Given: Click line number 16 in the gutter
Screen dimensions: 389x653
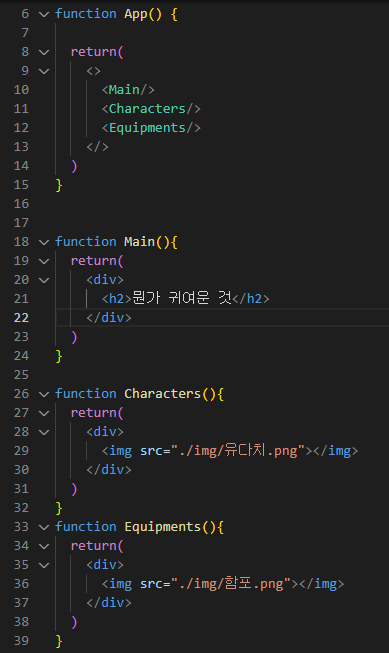Looking at the screenshot, I should coord(21,204).
